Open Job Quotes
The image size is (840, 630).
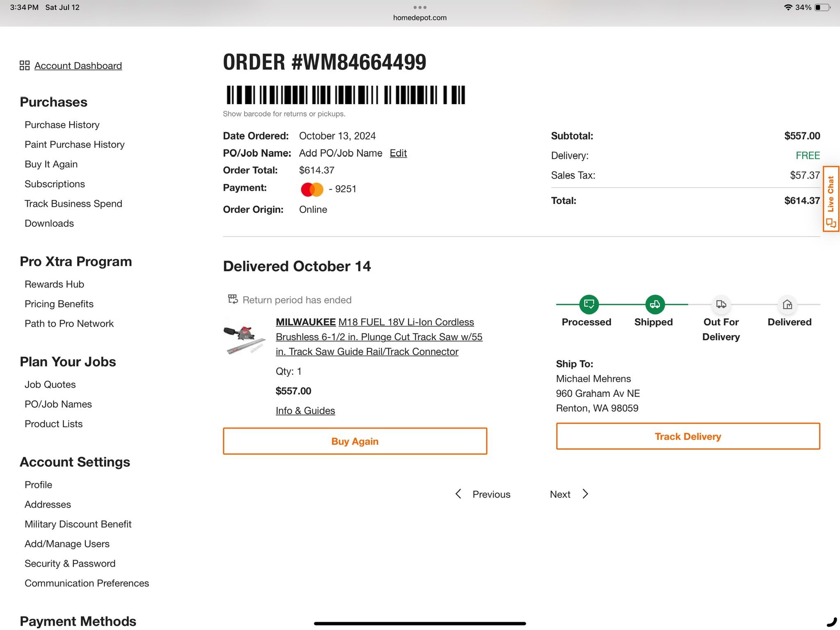(50, 385)
